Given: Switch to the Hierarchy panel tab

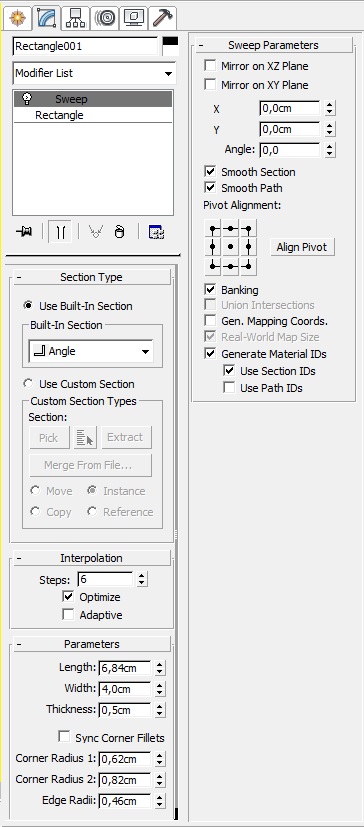Looking at the screenshot, I should [x=75, y=18].
